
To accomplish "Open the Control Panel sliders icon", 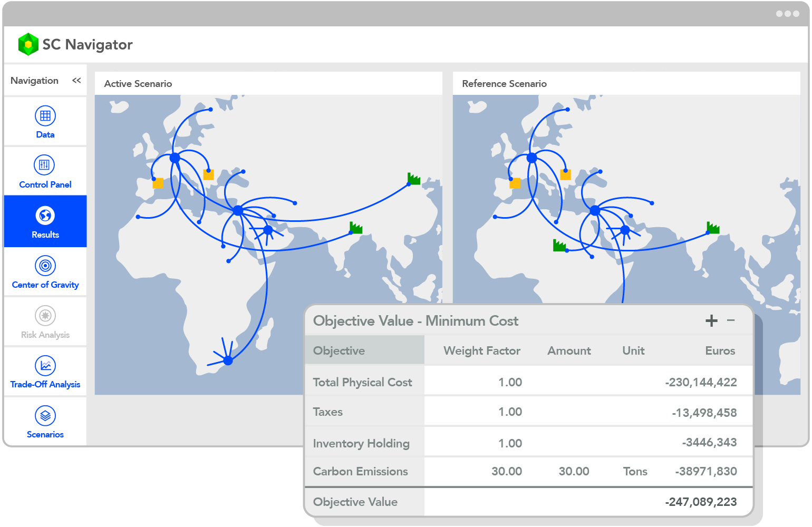I will tap(45, 165).
